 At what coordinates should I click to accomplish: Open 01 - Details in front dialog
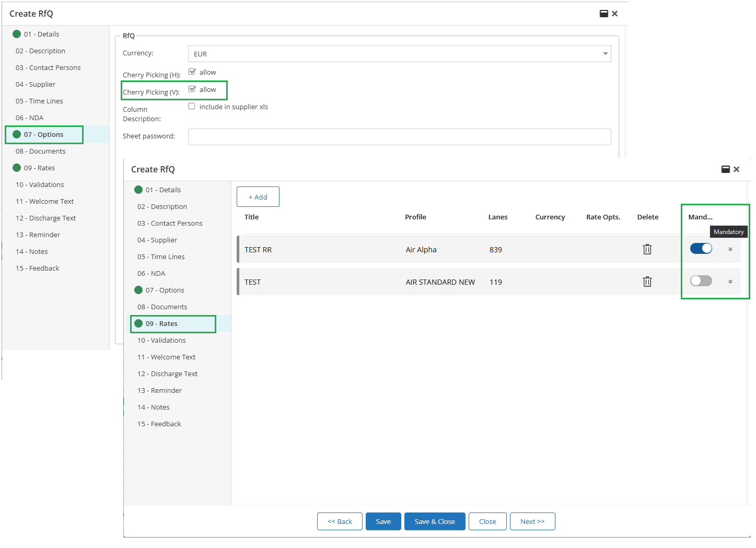163,190
